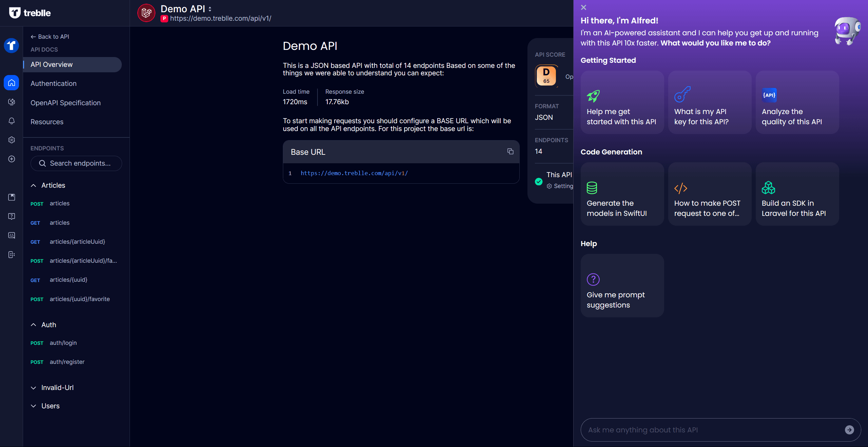868x447 pixels.
Task: Close the Alfred assistant panel
Action: click(583, 7)
